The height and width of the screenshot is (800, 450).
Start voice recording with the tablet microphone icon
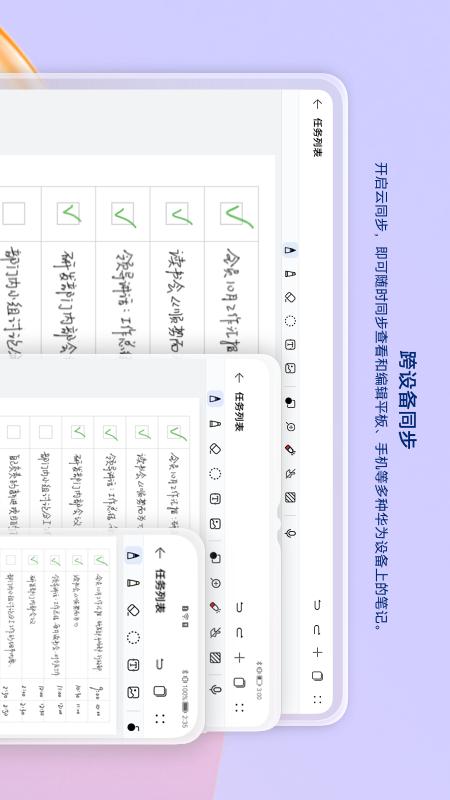[290, 534]
